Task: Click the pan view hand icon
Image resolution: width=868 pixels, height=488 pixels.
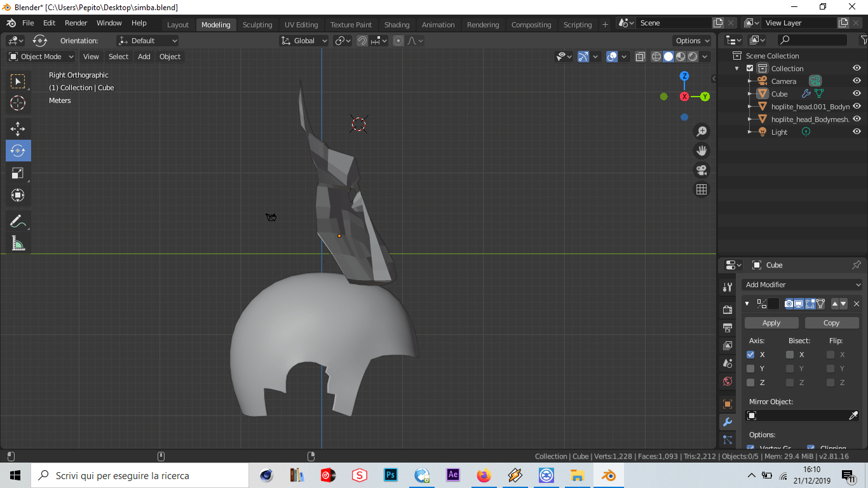Action: tap(702, 151)
